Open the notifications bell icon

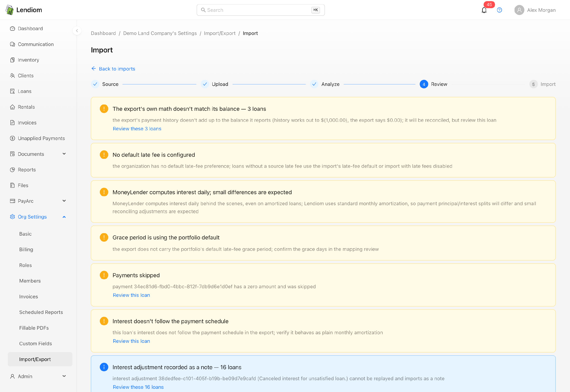pyautogui.click(x=484, y=10)
